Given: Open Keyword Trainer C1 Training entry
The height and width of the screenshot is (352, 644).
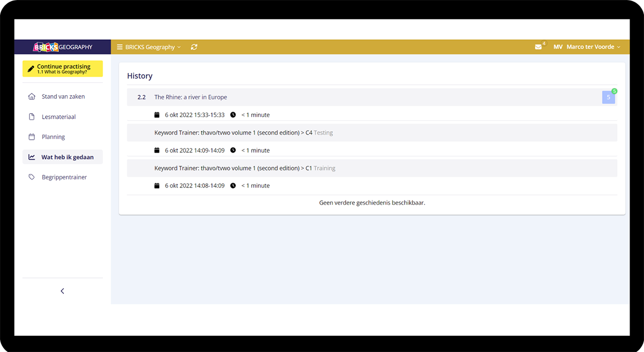Looking at the screenshot, I should [x=244, y=168].
